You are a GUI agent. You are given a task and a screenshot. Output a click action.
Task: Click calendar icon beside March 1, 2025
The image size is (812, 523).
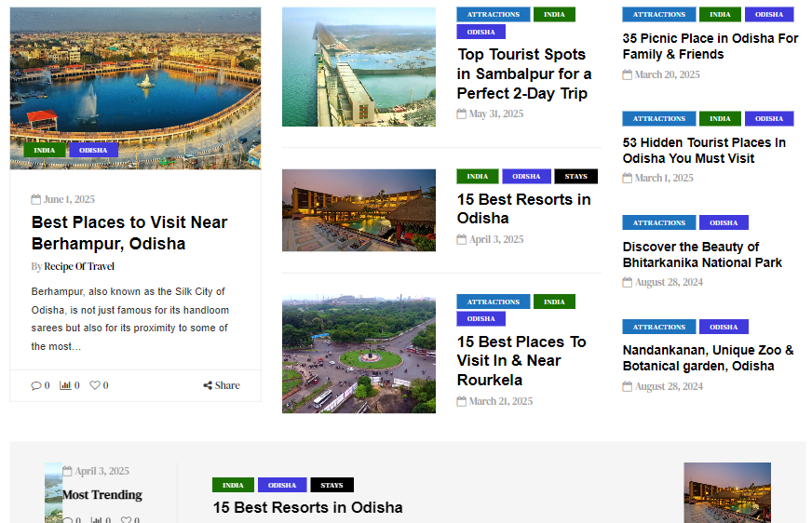(627, 178)
